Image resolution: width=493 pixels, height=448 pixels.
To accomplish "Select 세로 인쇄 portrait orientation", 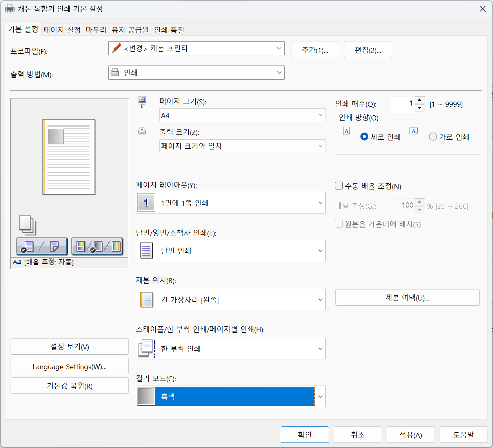I will pyautogui.click(x=364, y=137).
